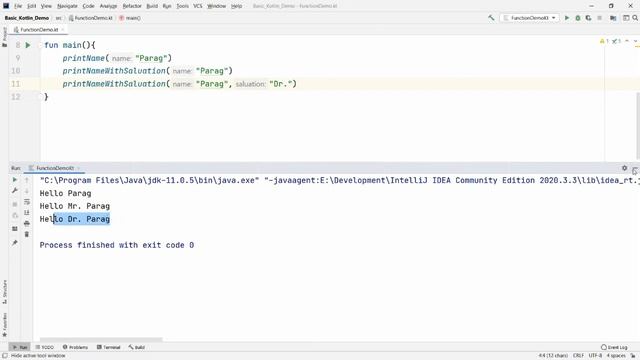
Task: Open the FunctionDemoKt run configuration dropdown
Action: (529, 18)
